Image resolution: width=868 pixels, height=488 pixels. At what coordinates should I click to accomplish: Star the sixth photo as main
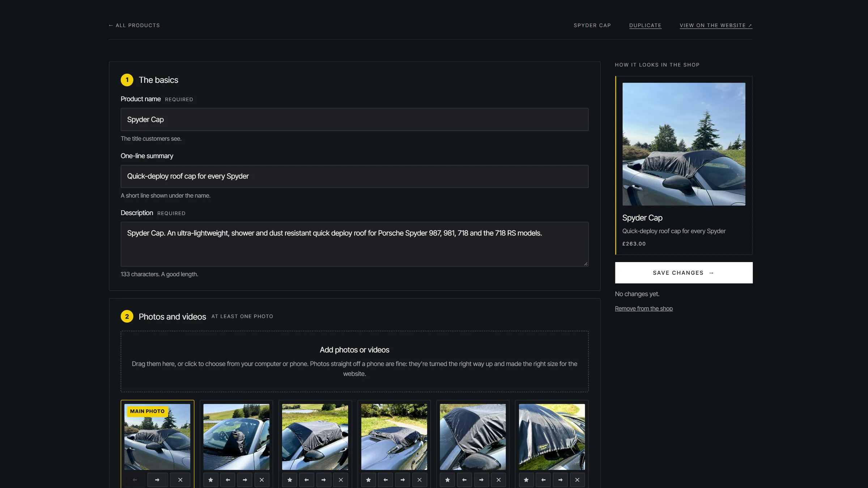(x=526, y=480)
